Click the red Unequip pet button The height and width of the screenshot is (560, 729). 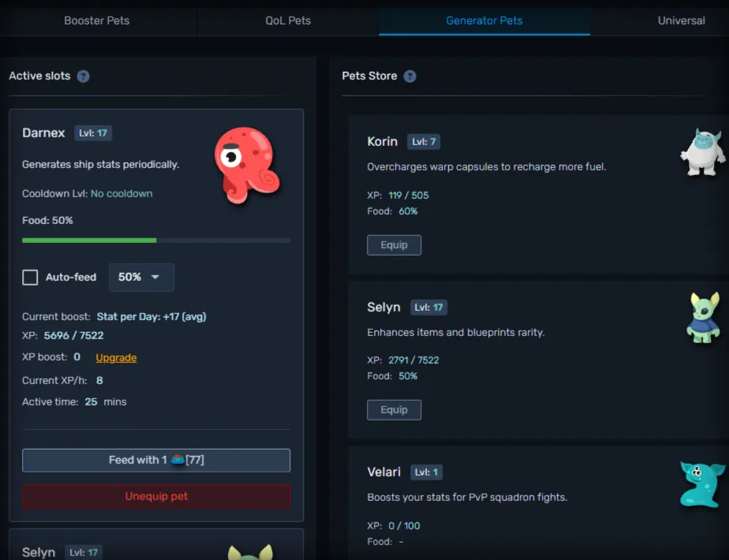[x=156, y=496]
